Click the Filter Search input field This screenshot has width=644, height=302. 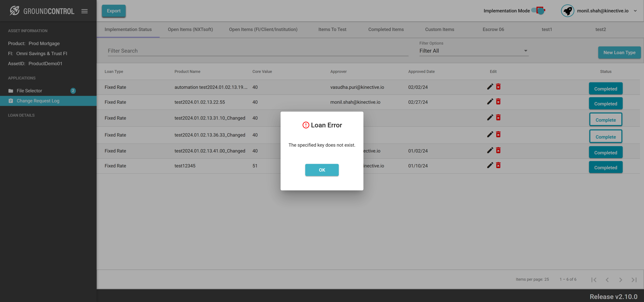pos(258,51)
